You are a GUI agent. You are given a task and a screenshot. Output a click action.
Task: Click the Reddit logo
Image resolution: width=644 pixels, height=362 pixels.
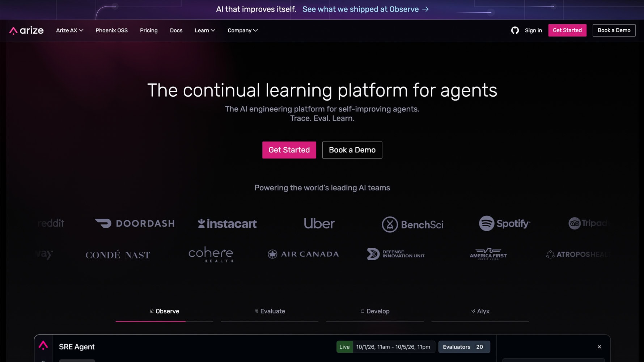click(x=51, y=223)
